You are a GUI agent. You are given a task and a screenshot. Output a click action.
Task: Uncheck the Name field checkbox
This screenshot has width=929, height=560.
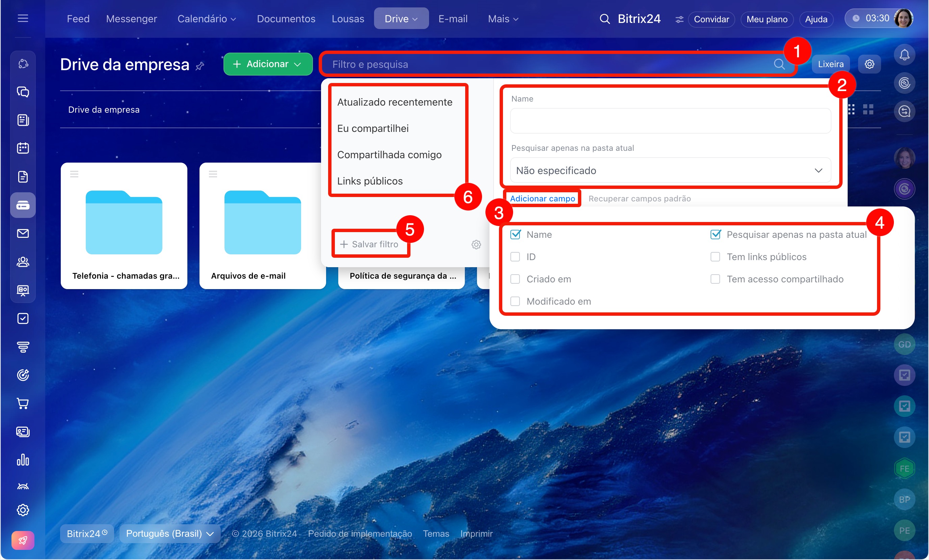[x=515, y=234]
